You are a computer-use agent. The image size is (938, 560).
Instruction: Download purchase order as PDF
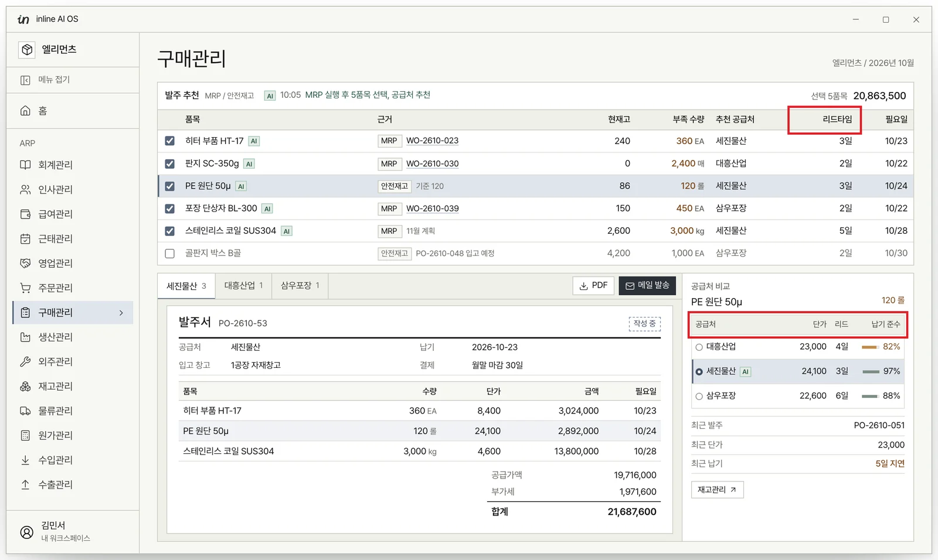593,286
